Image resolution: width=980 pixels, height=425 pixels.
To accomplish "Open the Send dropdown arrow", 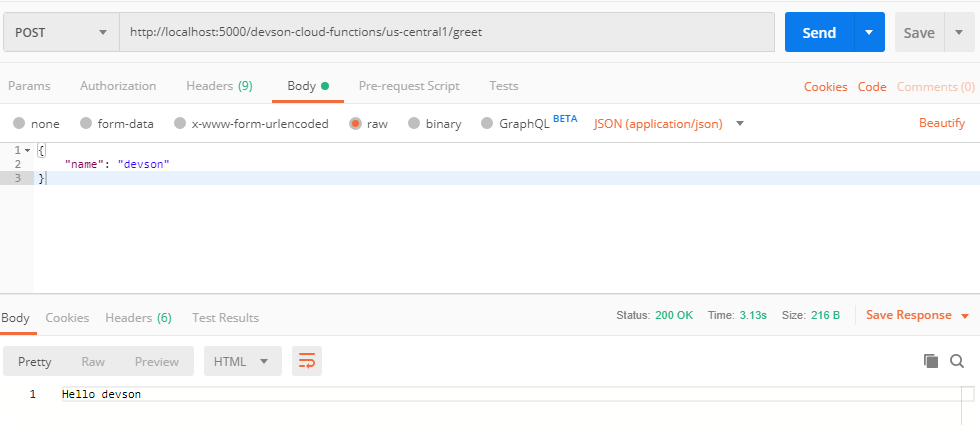I will (x=869, y=32).
